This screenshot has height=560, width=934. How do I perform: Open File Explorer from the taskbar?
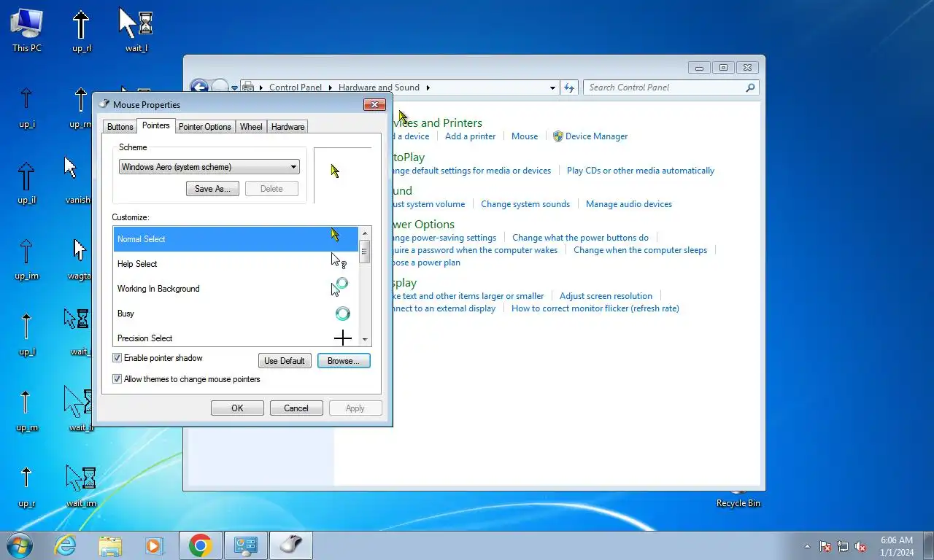[x=110, y=545]
